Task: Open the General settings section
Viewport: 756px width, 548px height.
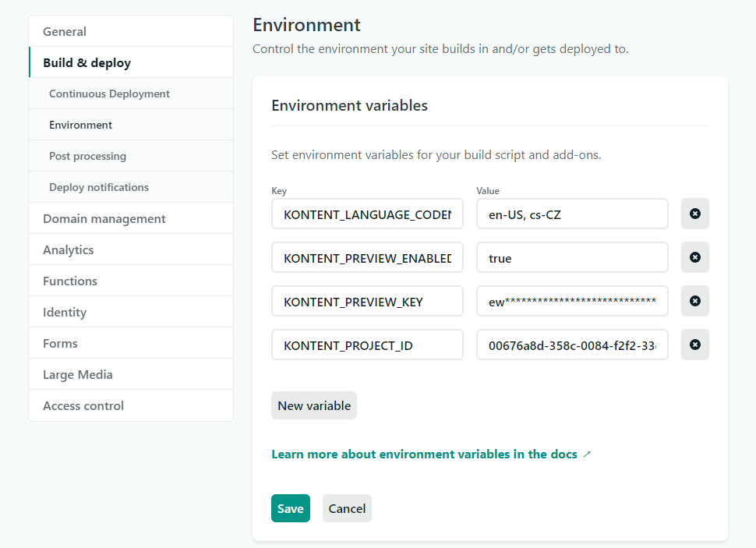Action: point(65,31)
